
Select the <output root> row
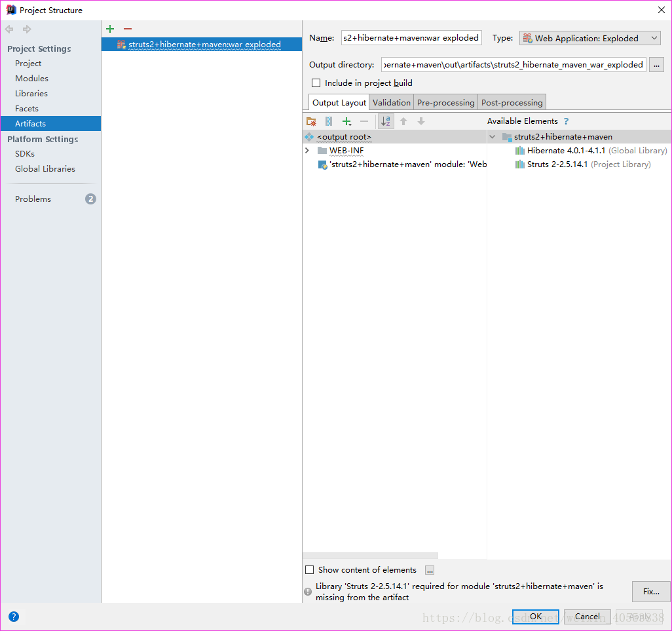click(x=394, y=137)
